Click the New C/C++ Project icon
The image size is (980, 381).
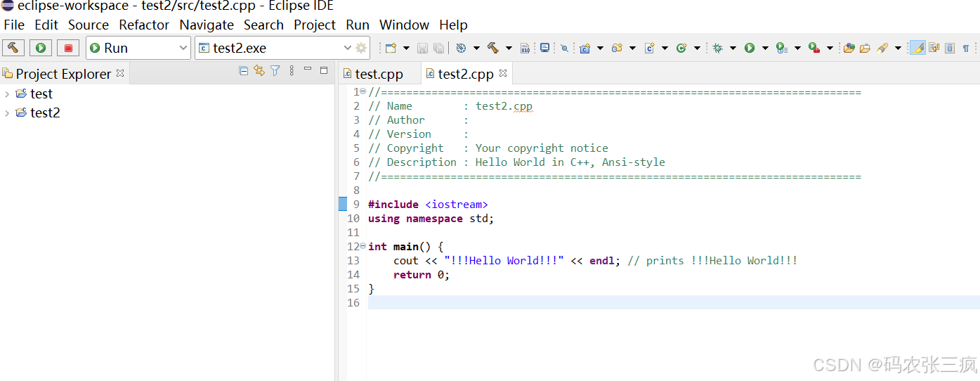coord(584,48)
